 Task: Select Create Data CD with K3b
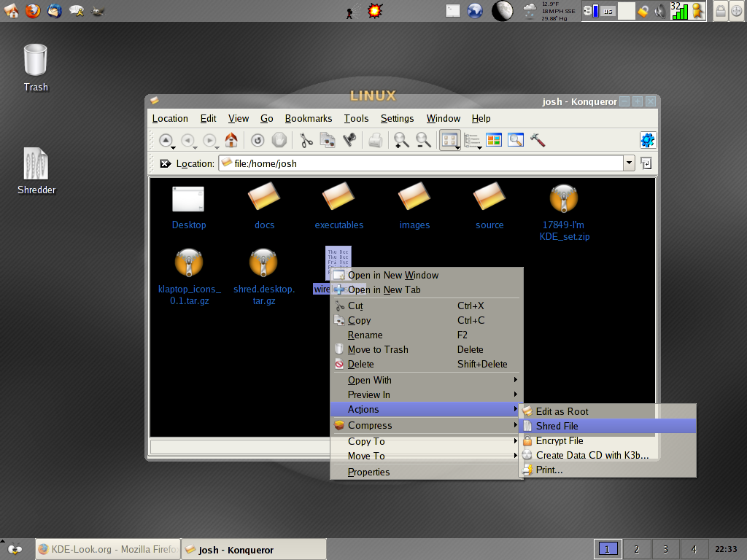608,455
